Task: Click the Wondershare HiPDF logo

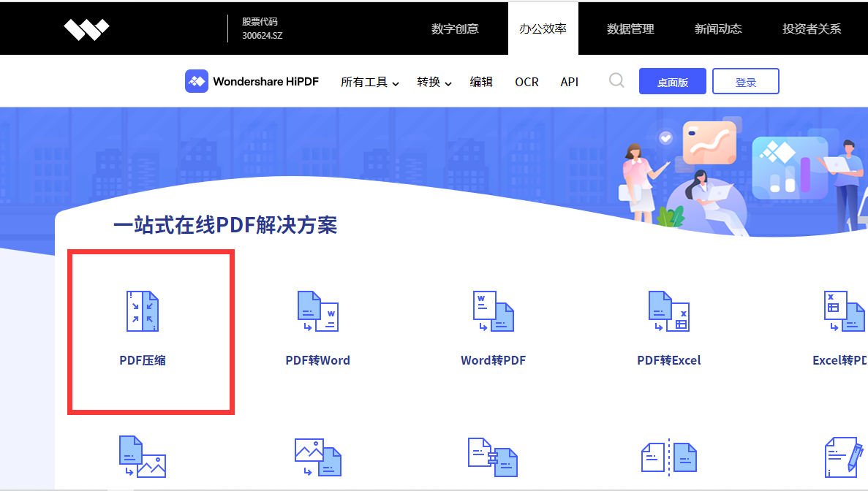Action: coord(252,81)
